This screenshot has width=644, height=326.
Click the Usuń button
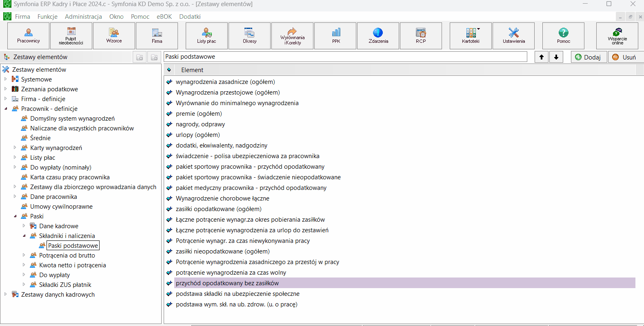pyautogui.click(x=626, y=57)
